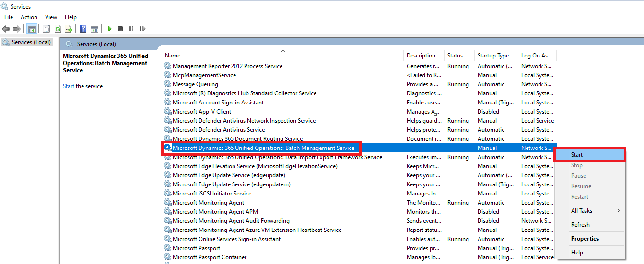Click the Pause Service toolbar icon
This screenshot has height=264, width=644.
coord(131,29)
